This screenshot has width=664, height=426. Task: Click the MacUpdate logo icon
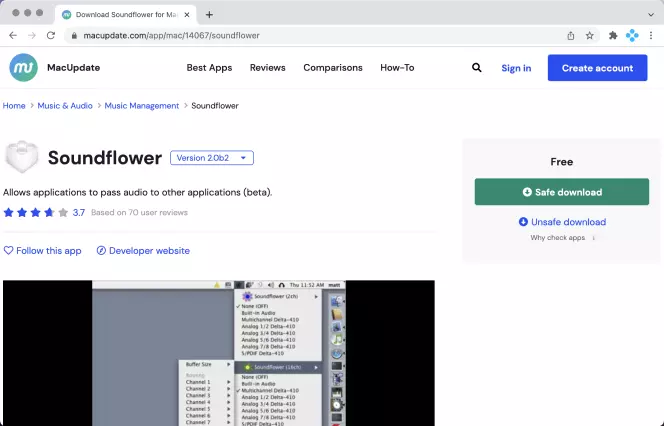click(23, 67)
